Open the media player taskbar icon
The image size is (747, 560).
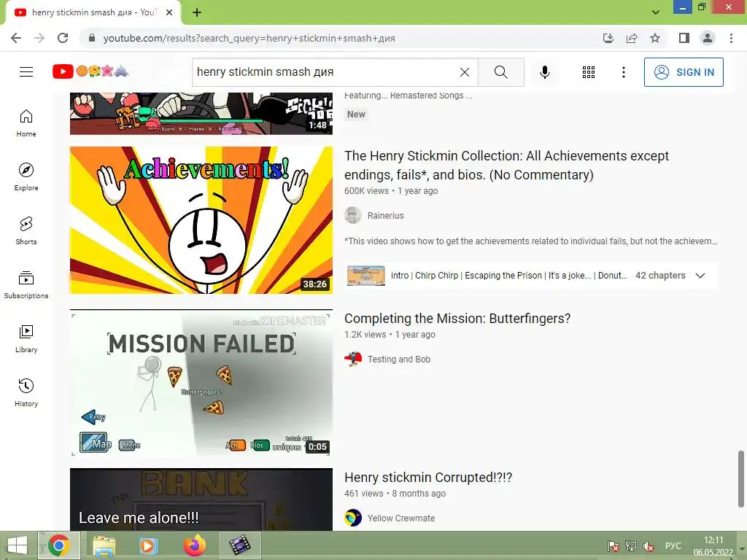point(148,545)
